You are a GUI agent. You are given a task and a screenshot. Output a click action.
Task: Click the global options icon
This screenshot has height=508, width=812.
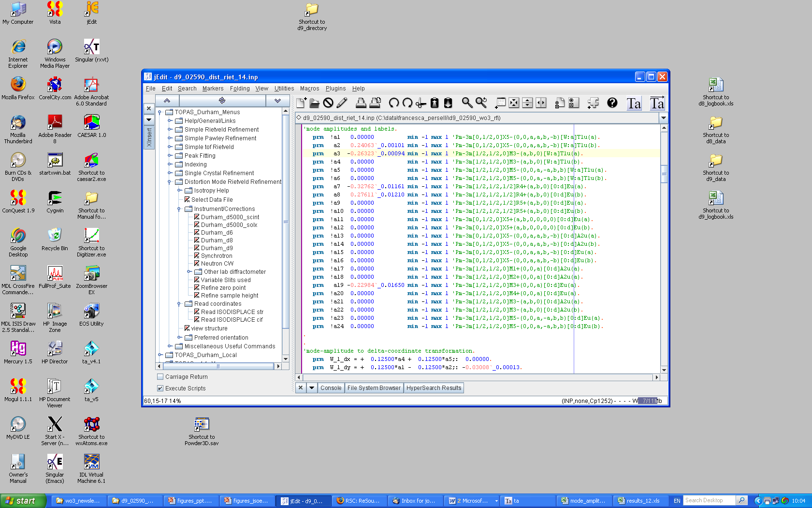tap(574, 103)
